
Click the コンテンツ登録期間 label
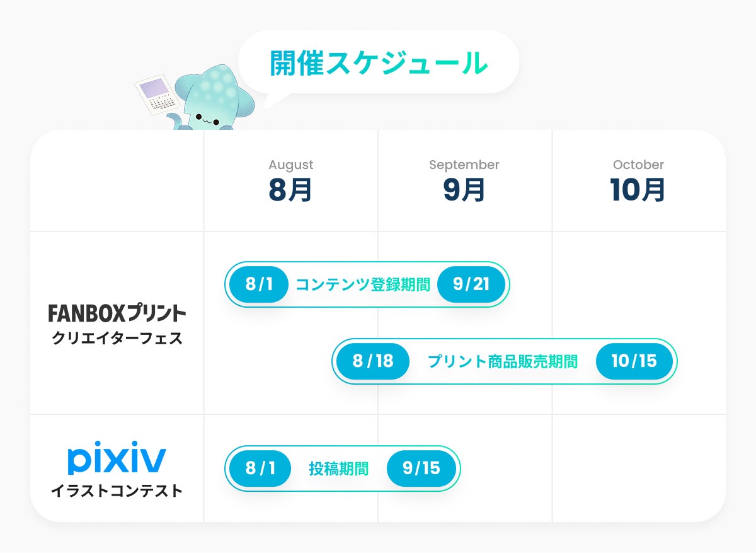363,285
